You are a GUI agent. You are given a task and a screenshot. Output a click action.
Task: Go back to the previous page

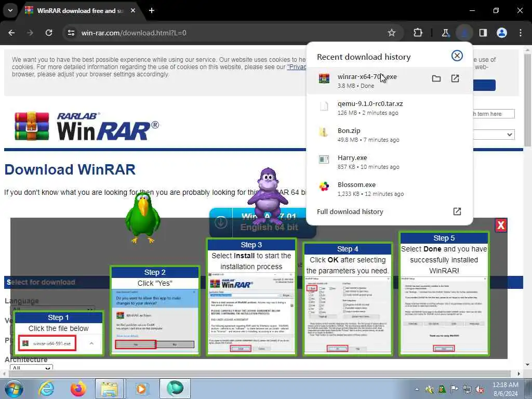[x=11, y=33]
